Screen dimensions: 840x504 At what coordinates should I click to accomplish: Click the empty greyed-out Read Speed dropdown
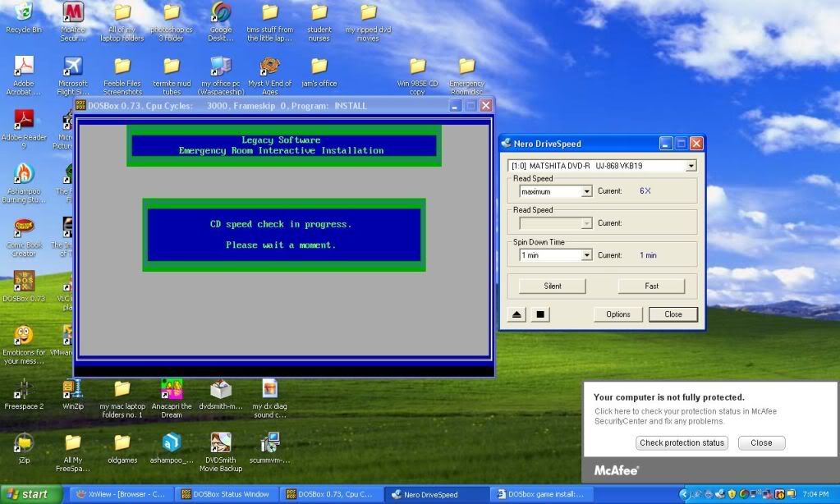556,222
